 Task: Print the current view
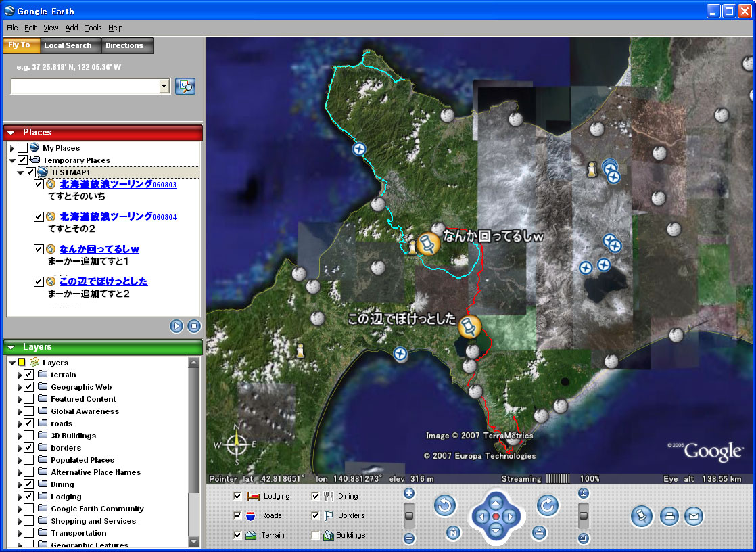click(x=669, y=516)
